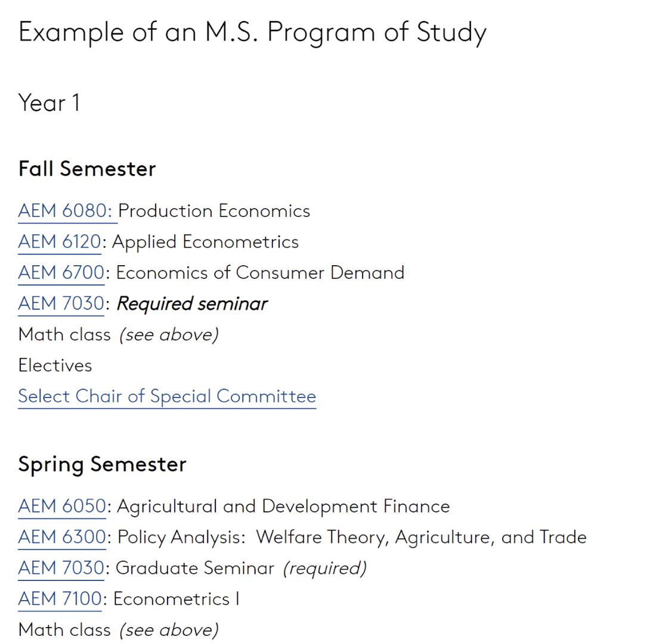Click the Economics of Consumer Demand title
The height and width of the screenshot is (643, 672).
[x=260, y=273]
